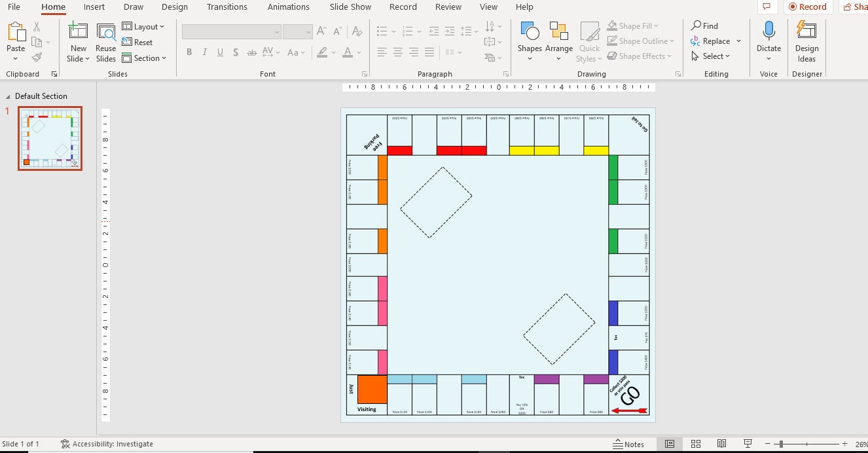868x453 pixels.
Task: Expand the Section dropdown
Action: point(145,58)
